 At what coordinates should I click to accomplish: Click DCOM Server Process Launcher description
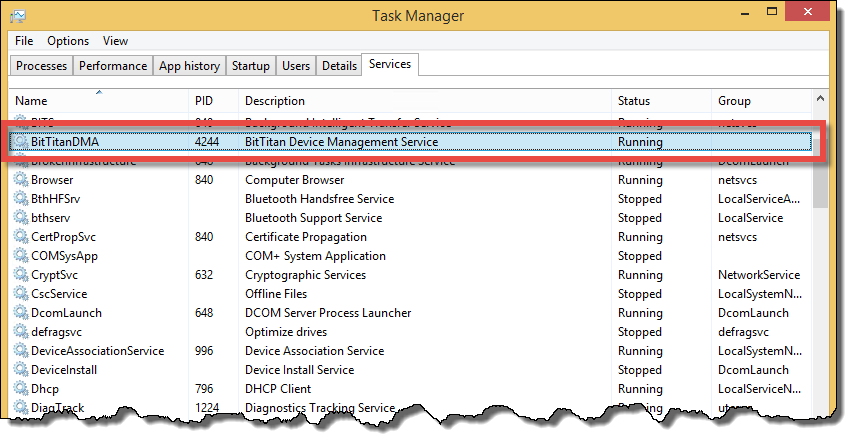(328, 313)
